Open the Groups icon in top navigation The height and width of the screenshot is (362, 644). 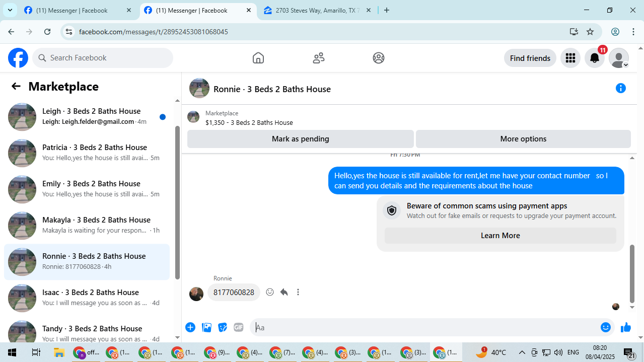click(379, 58)
